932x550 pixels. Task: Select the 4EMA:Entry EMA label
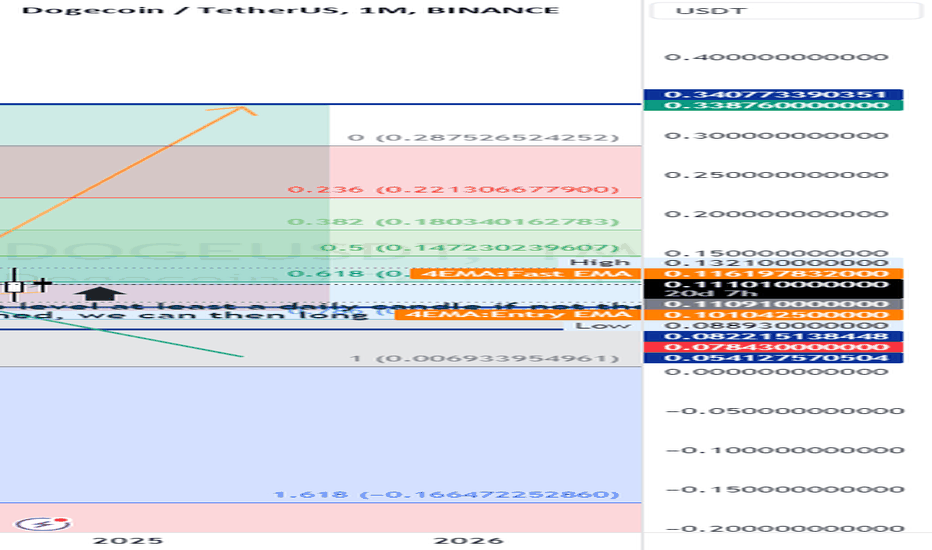pyautogui.click(x=518, y=315)
